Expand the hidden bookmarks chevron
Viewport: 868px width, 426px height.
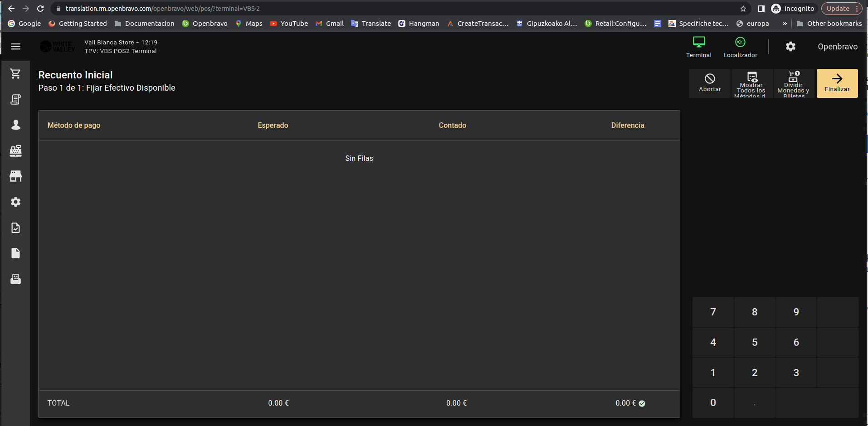click(x=785, y=24)
